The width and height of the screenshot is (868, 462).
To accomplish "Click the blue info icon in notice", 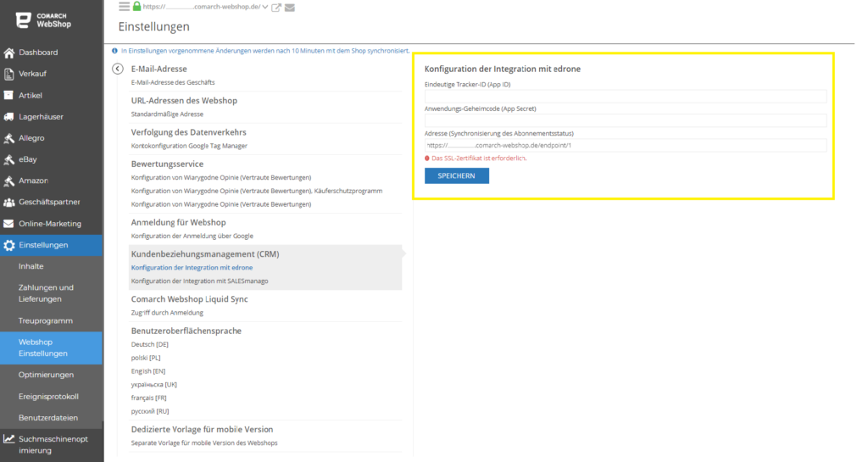I will [114, 50].
